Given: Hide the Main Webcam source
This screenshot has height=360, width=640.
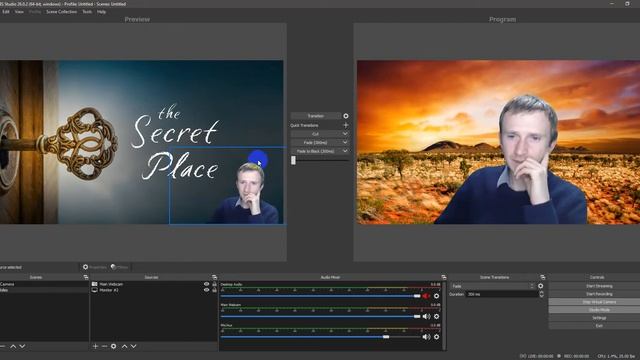Looking at the screenshot, I should [206, 284].
